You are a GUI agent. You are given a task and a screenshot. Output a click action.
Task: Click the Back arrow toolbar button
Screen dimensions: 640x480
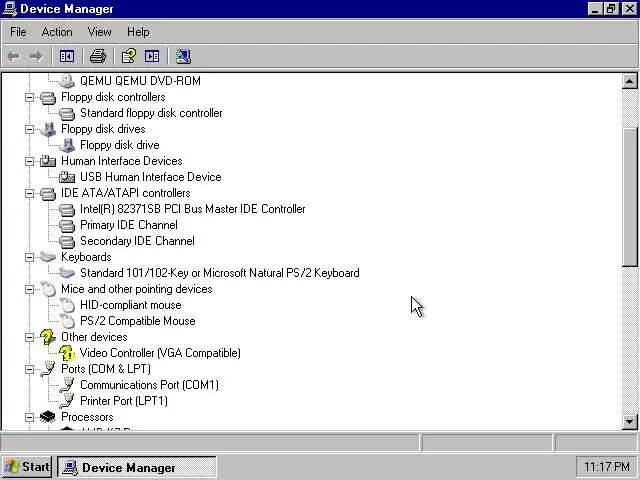[13, 56]
